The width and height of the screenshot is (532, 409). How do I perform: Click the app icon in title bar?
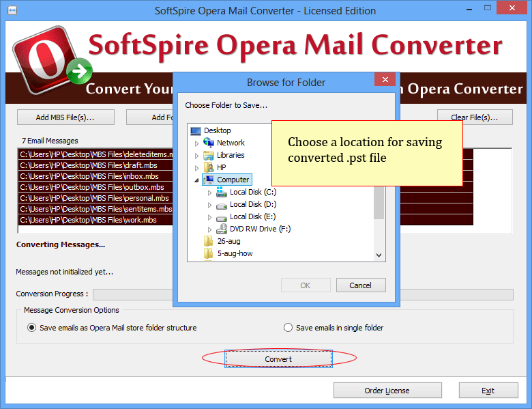[x=12, y=10]
